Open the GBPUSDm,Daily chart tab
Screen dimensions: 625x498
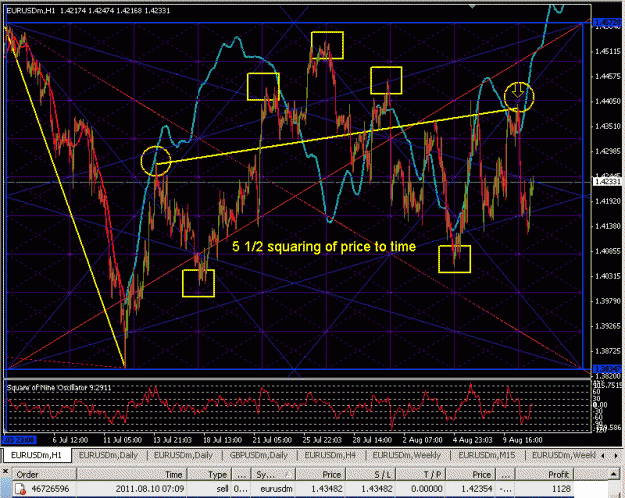pos(259,455)
